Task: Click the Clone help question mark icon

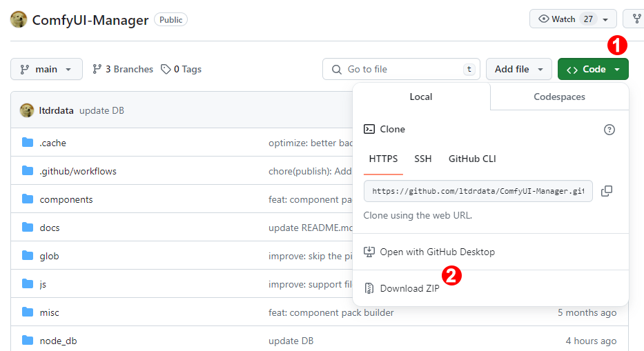Action: (609, 130)
